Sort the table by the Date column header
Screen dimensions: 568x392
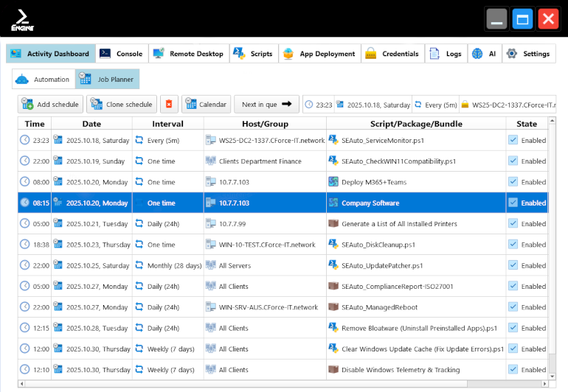coord(91,124)
